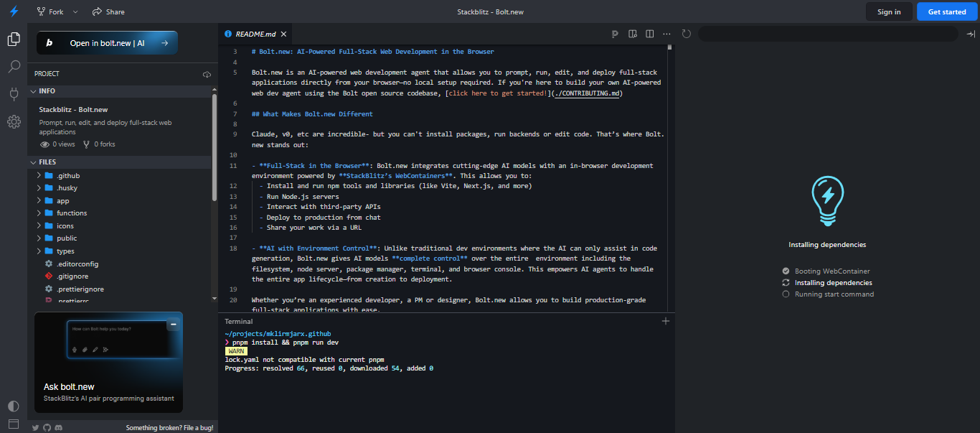This screenshot has height=433, width=980.
Task: Toggle the layout panel icon at bottom-left
Action: 13,424
